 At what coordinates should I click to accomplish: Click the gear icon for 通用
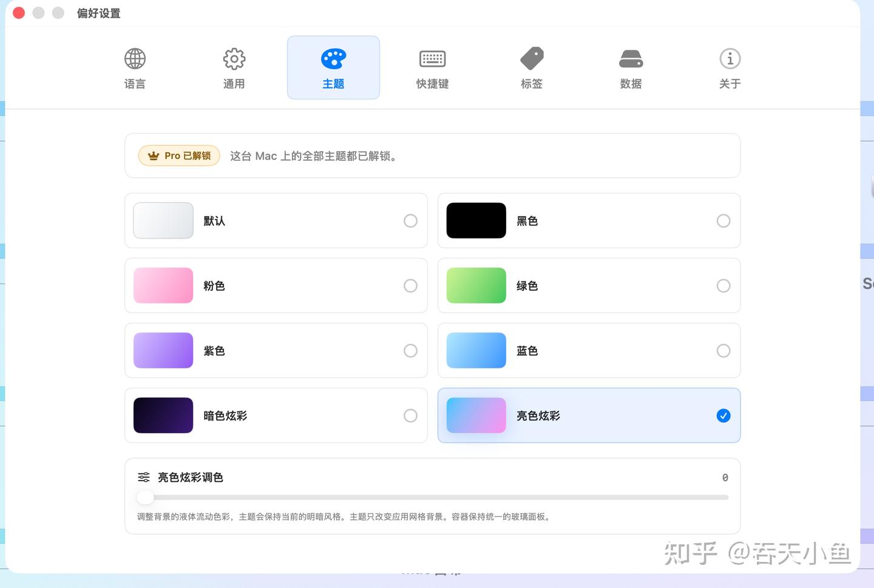234,59
